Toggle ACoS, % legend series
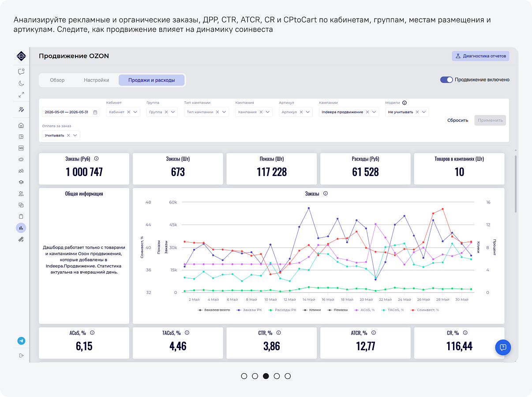Image resolution: width=532 pixels, height=397 pixels. coord(364,310)
